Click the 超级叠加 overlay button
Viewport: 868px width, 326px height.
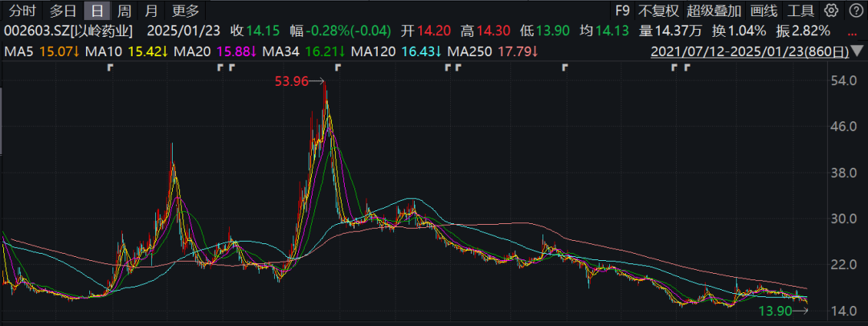(x=714, y=10)
